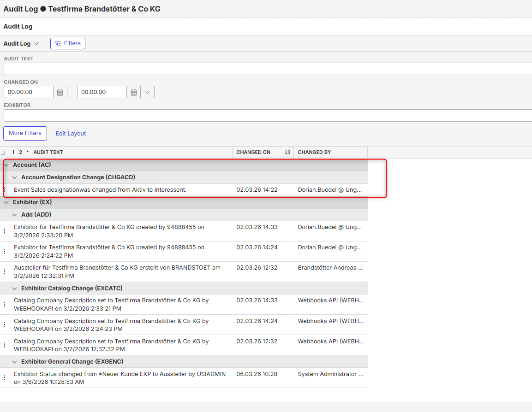Collapse the Exhibitor (EX) group

[6, 202]
